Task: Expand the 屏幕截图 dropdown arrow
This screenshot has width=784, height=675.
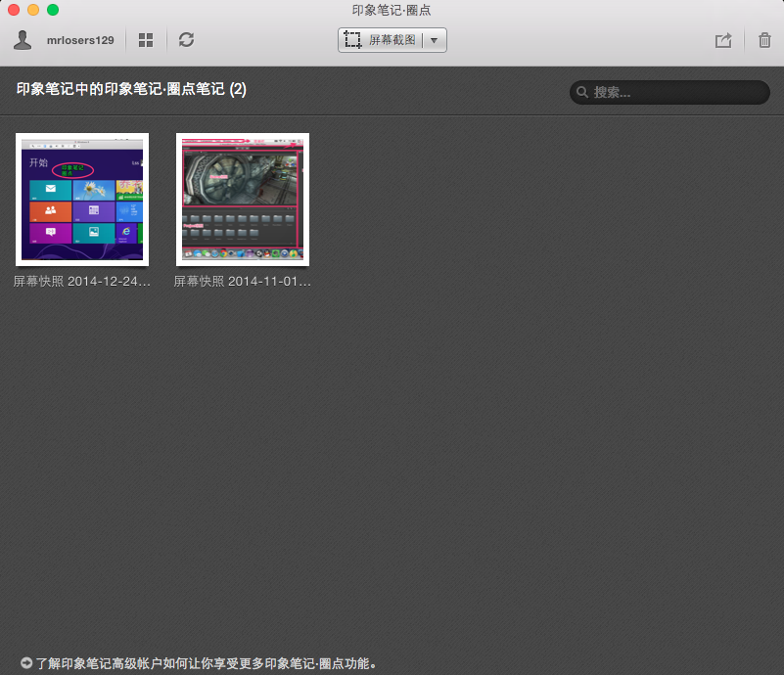Action: [x=434, y=40]
